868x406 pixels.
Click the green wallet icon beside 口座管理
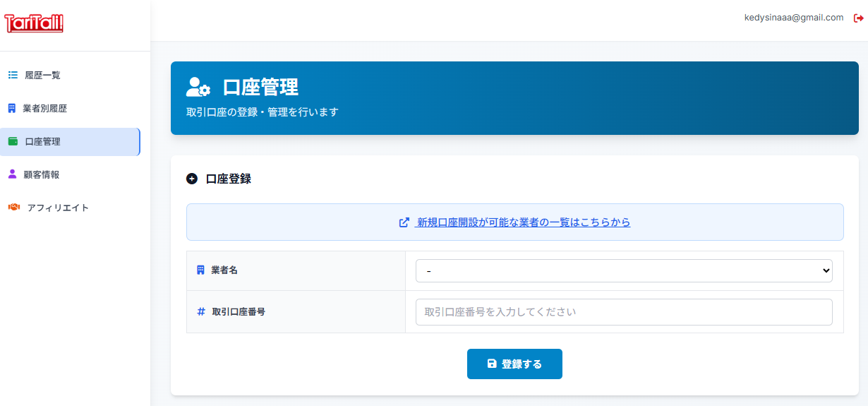pyautogui.click(x=13, y=141)
